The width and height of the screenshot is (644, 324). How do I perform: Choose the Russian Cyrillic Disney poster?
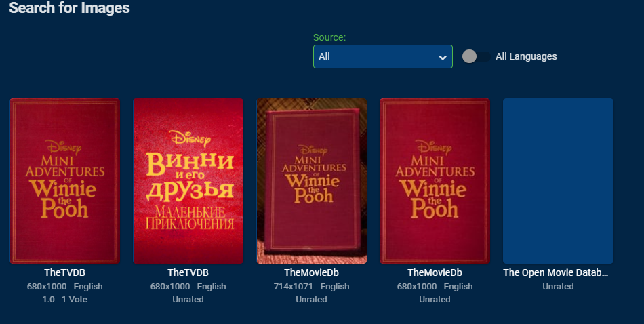pyautogui.click(x=188, y=181)
